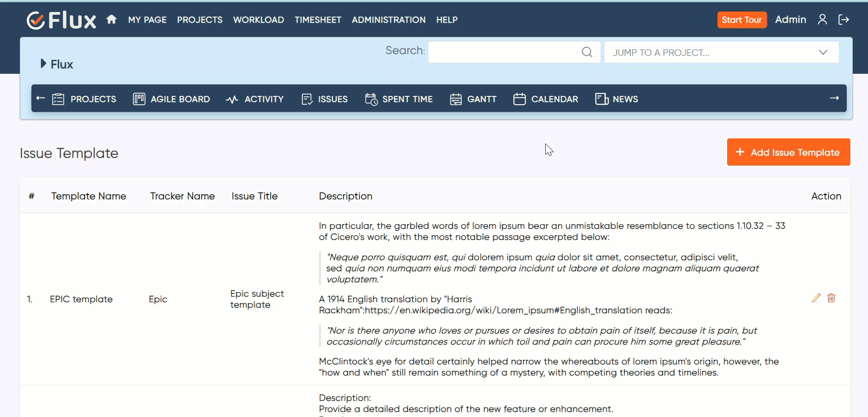Select Timesheet in the top menu
The image size is (868, 417).
pos(318,20)
